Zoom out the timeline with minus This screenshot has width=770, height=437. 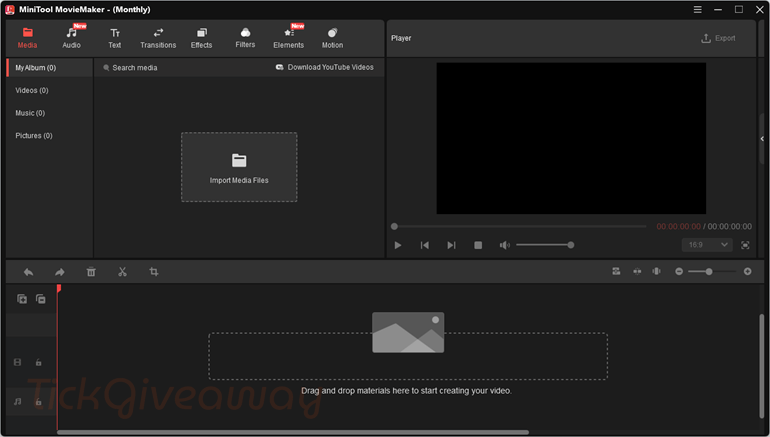point(679,272)
